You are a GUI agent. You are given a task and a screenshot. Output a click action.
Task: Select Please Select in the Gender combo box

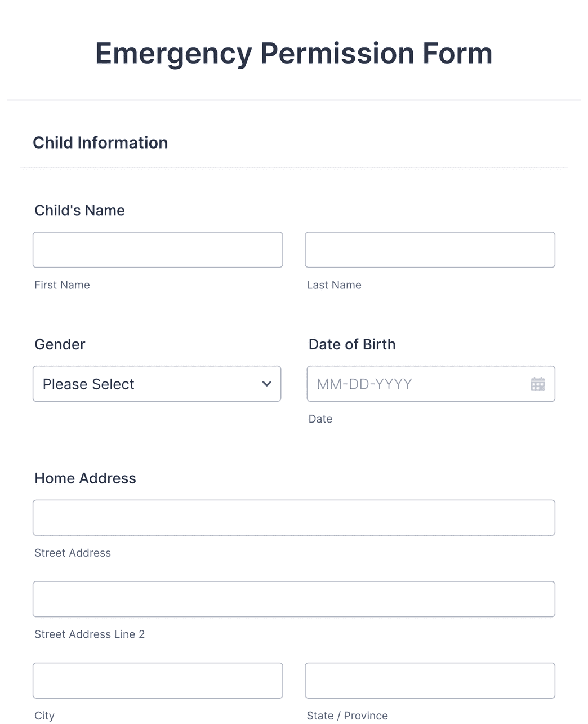[x=157, y=384]
